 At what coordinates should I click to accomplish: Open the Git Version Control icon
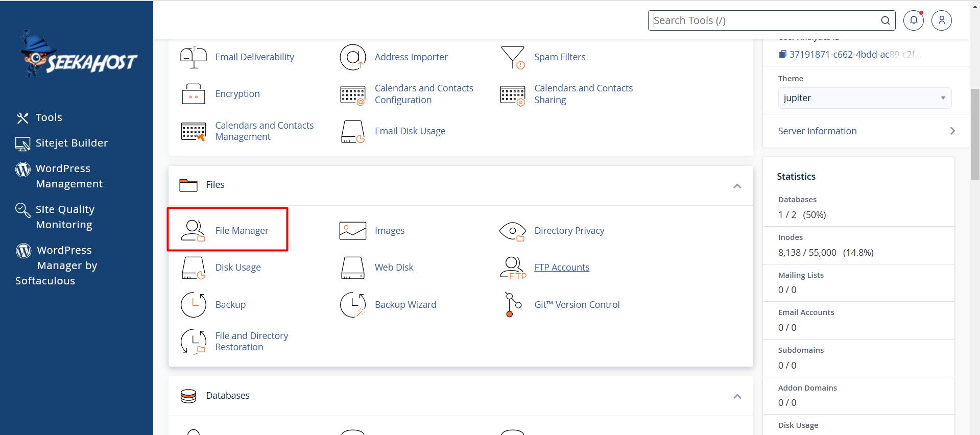point(513,305)
